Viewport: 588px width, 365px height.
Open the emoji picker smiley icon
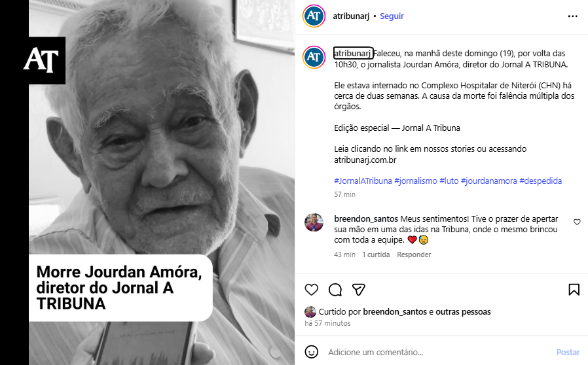pos(312,352)
